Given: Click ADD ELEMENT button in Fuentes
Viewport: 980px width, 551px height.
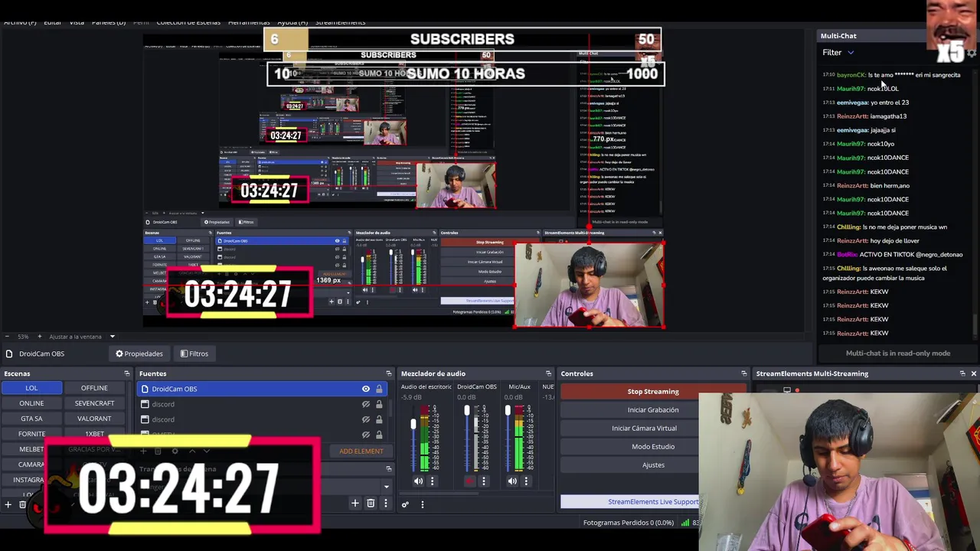Looking at the screenshot, I should [x=361, y=452].
